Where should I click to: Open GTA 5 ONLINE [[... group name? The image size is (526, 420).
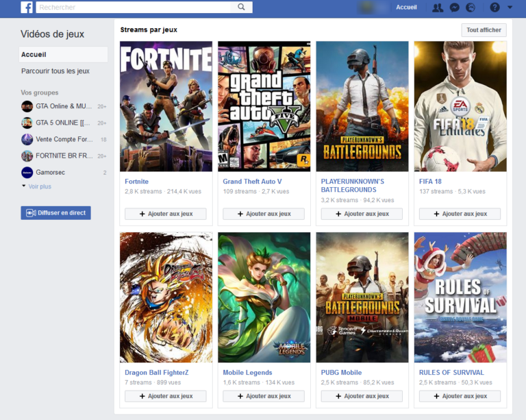[63, 123]
